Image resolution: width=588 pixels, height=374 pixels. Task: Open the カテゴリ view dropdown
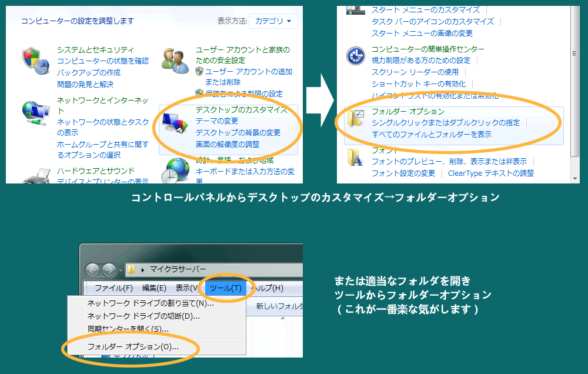click(273, 21)
